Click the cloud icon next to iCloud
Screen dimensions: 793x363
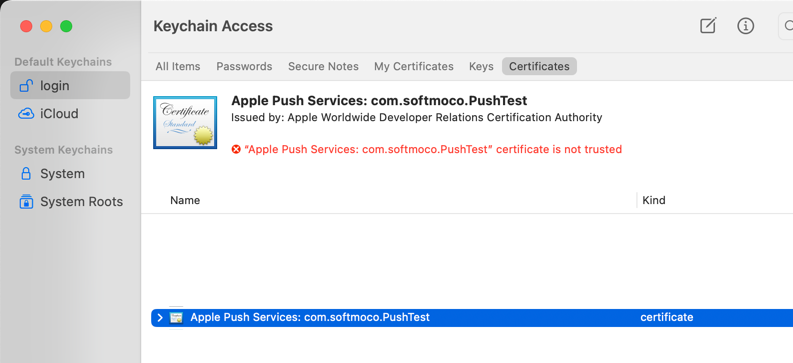pos(26,114)
